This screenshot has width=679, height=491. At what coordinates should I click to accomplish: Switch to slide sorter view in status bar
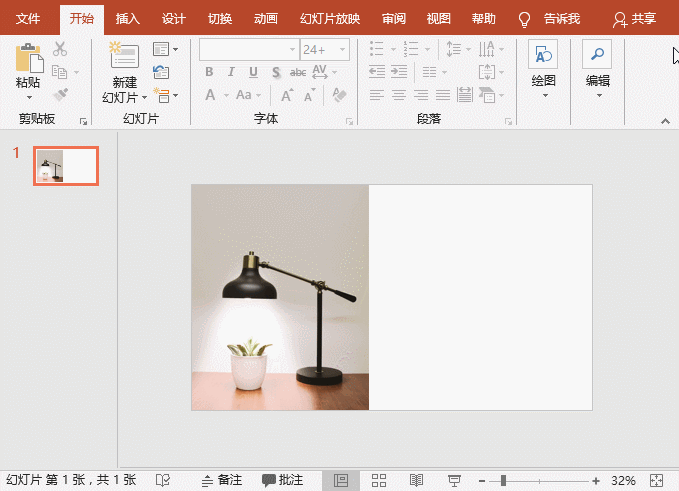point(379,480)
